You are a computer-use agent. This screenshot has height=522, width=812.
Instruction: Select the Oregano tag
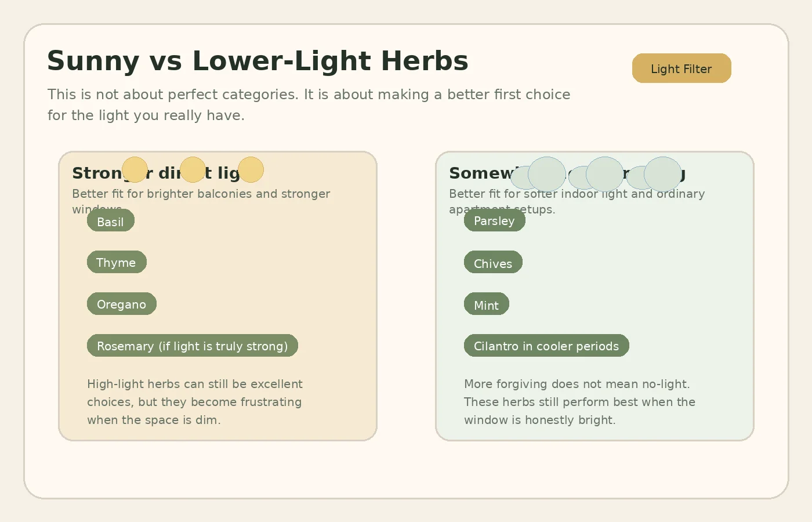tap(121, 303)
